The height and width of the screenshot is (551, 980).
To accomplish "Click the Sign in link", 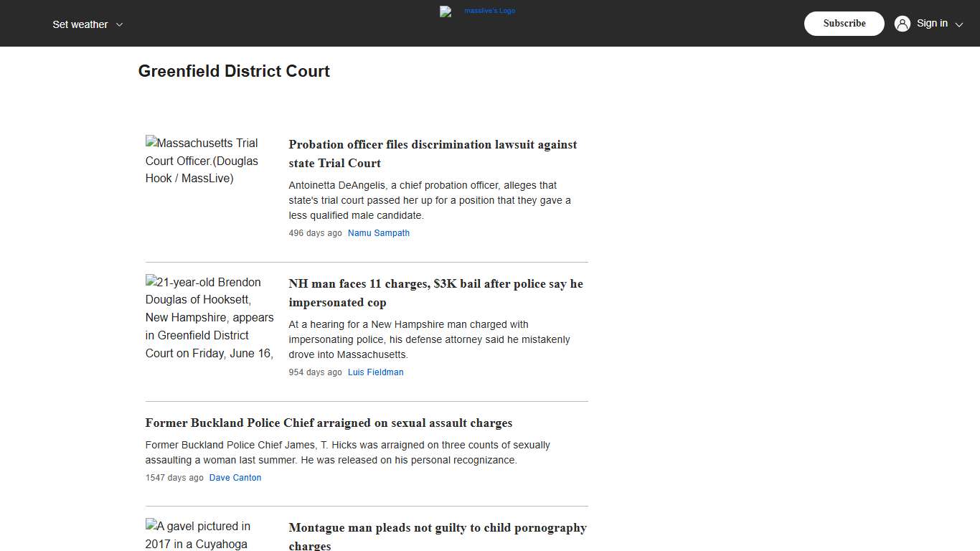I will tap(932, 23).
